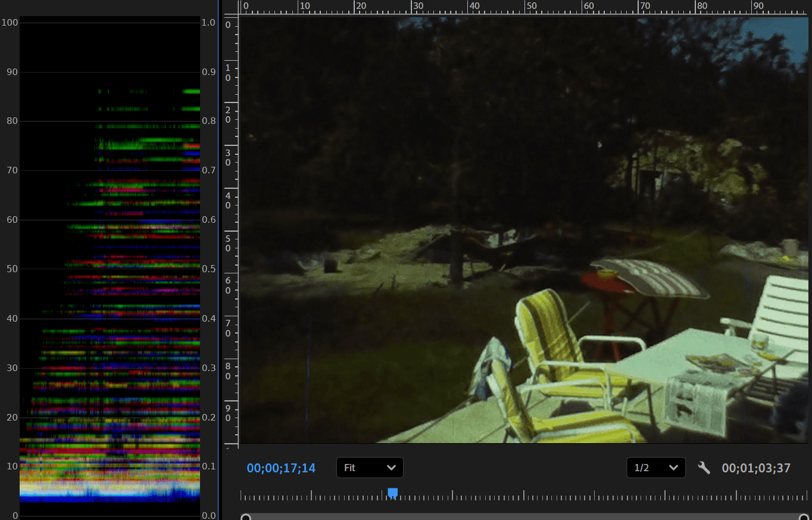Open the Fit zoom level dropdown
The width and height of the screenshot is (812, 520).
pyautogui.click(x=370, y=468)
